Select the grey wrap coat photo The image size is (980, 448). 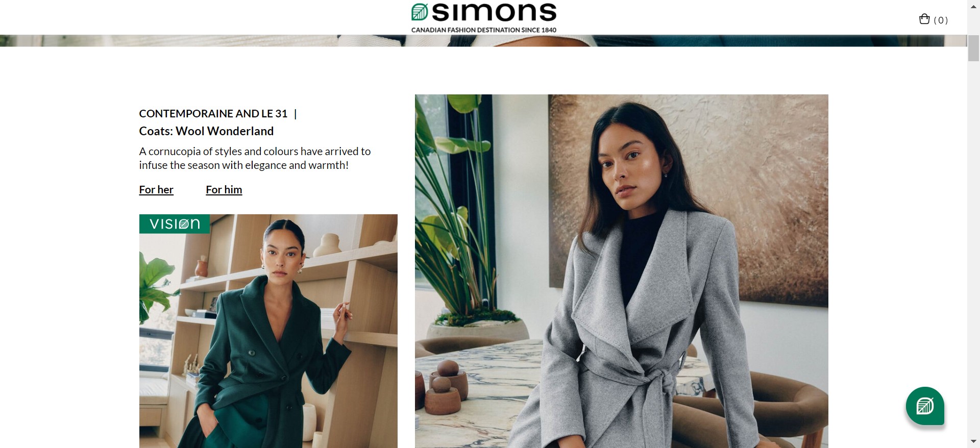tap(622, 271)
